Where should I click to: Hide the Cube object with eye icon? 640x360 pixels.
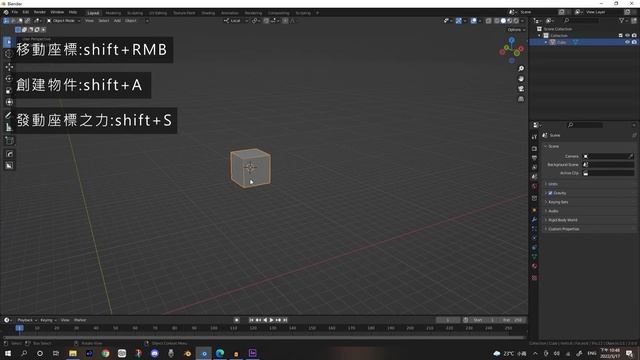click(x=627, y=42)
